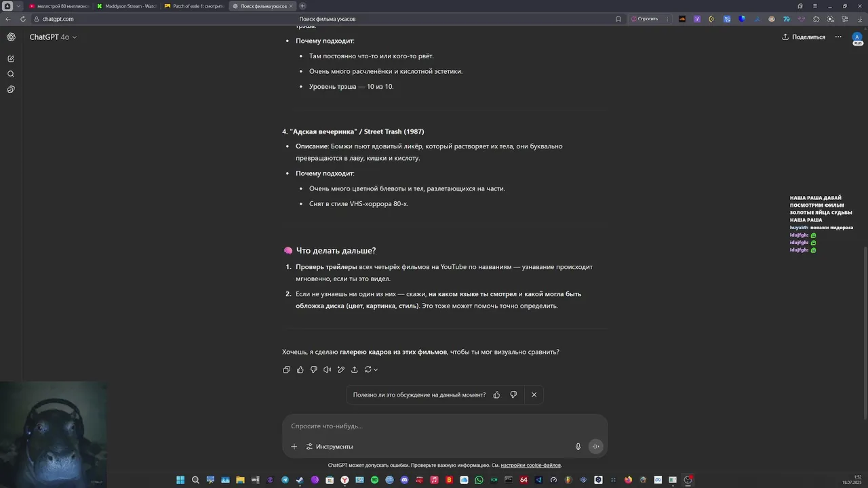Open Firefox from the taskbar
This screenshot has height=488, width=868.
click(x=628, y=480)
